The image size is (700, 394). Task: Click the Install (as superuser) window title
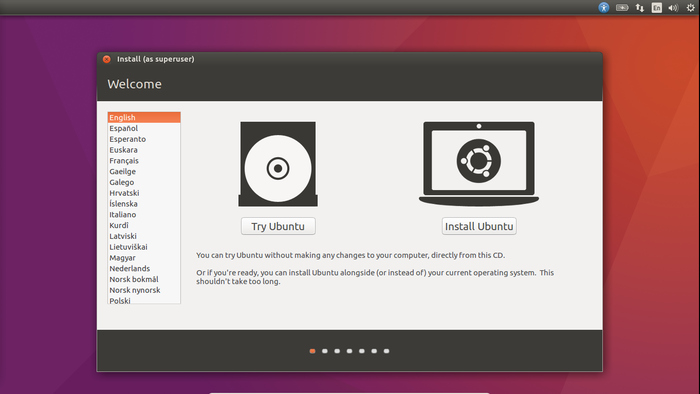click(x=155, y=59)
